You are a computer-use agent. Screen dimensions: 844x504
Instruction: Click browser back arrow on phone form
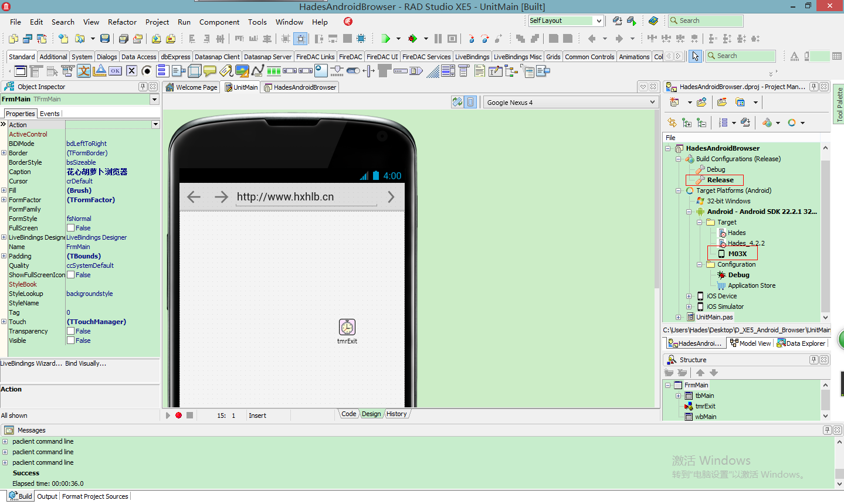tap(194, 197)
